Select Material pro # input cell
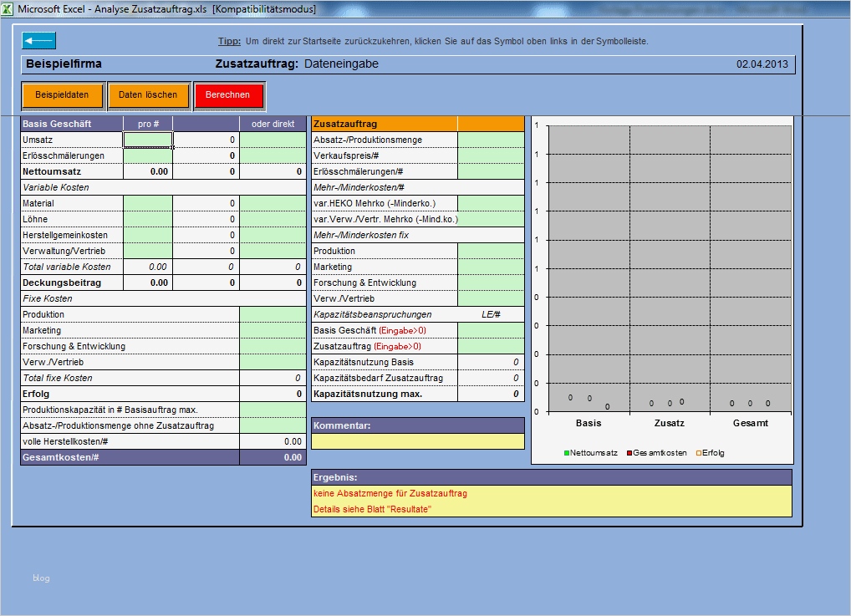Viewport: 851px width, 616px height. (x=148, y=203)
